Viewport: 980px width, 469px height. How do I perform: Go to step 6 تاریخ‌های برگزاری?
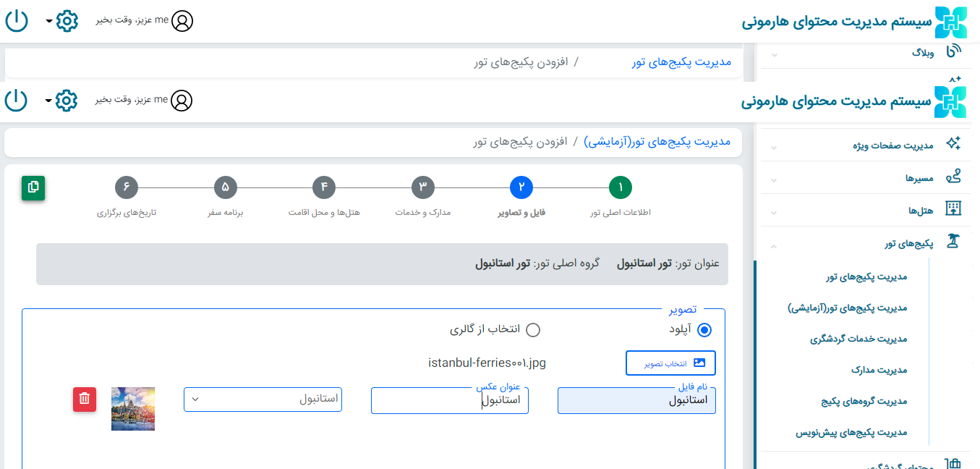127,188
